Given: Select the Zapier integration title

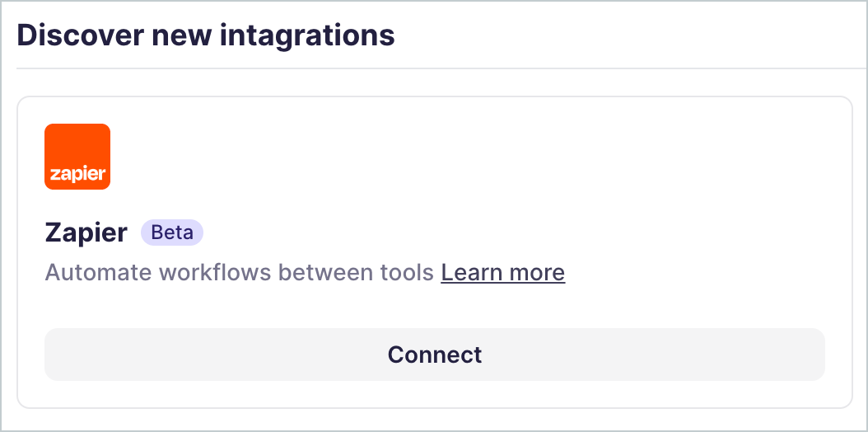Looking at the screenshot, I should point(86,233).
